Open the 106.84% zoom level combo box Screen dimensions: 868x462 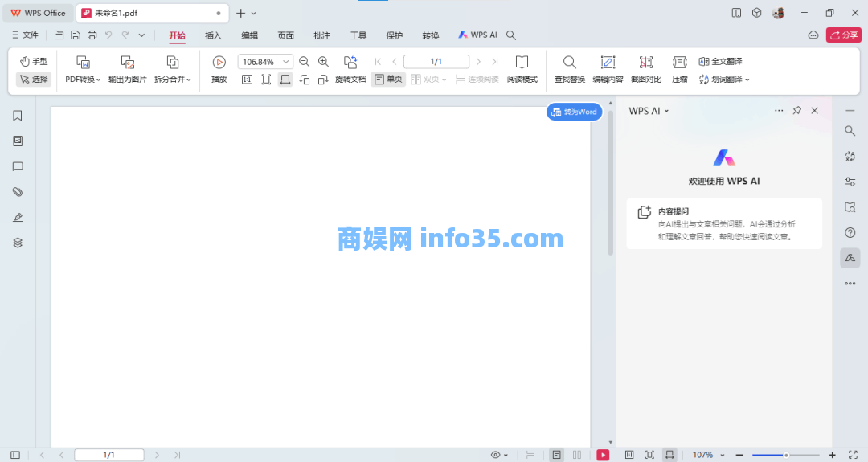point(265,62)
